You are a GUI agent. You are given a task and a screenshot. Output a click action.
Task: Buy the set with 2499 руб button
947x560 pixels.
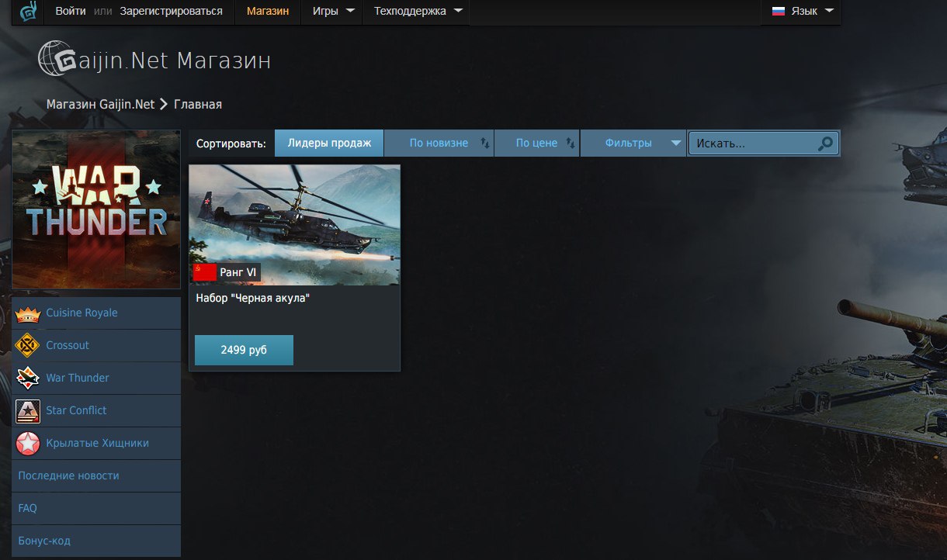[244, 350]
